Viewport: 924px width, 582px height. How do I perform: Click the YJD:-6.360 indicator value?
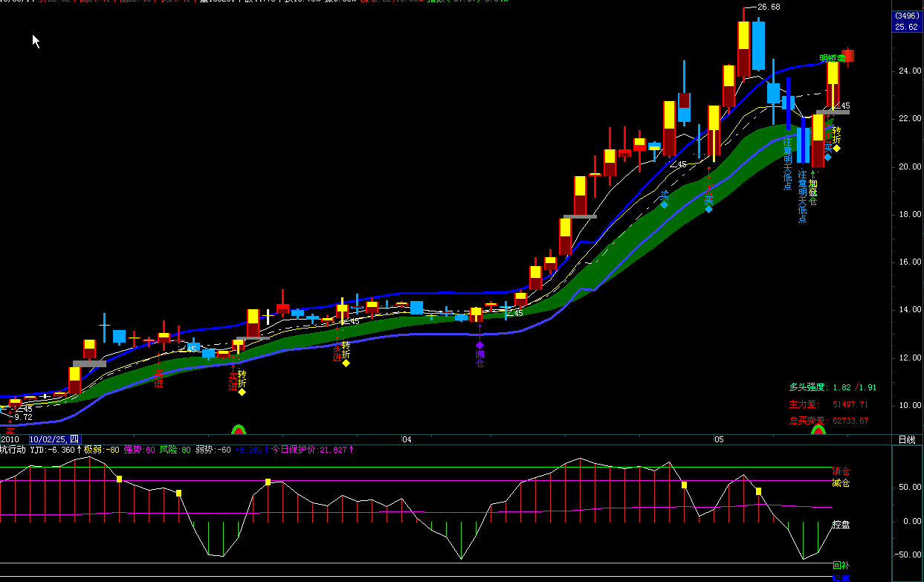pos(53,450)
